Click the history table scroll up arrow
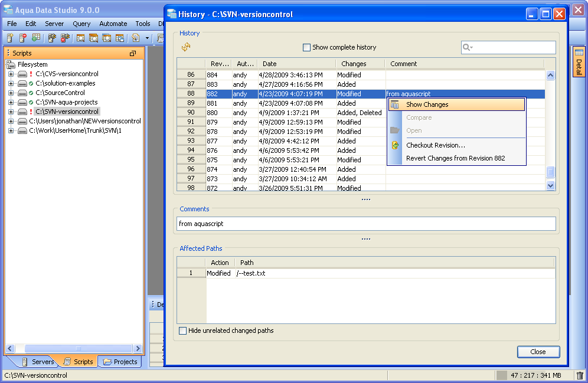This screenshot has height=383, width=588. point(550,76)
